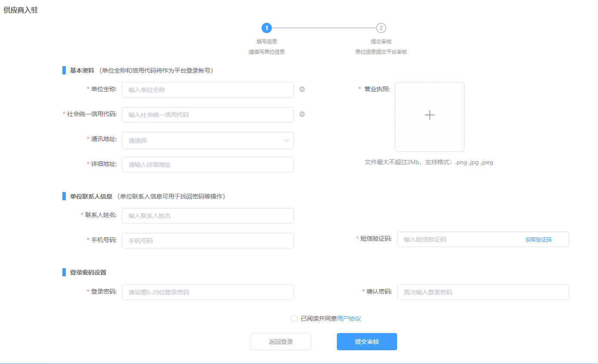Click the 供应商入驻 page title
598x364 pixels.
21,10
